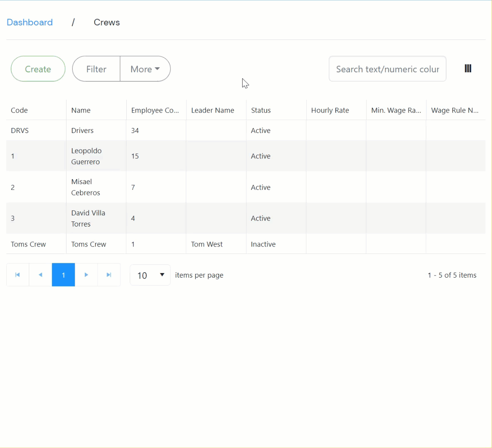Select the Drivers crew row
492x448 pixels.
tap(82, 130)
